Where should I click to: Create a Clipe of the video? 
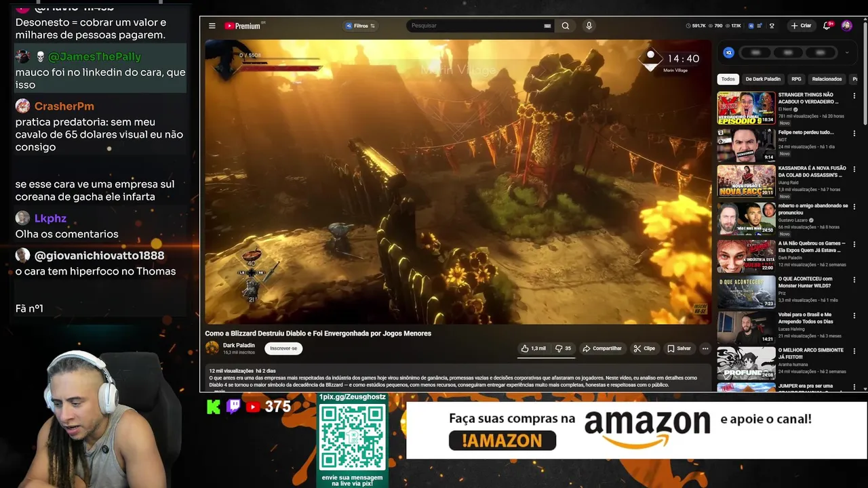point(644,348)
